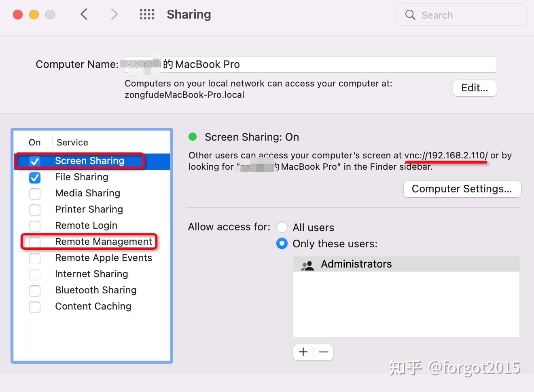534x392 pixels.
Task: Select Administrators in the users list
Action: pos(406,264)
